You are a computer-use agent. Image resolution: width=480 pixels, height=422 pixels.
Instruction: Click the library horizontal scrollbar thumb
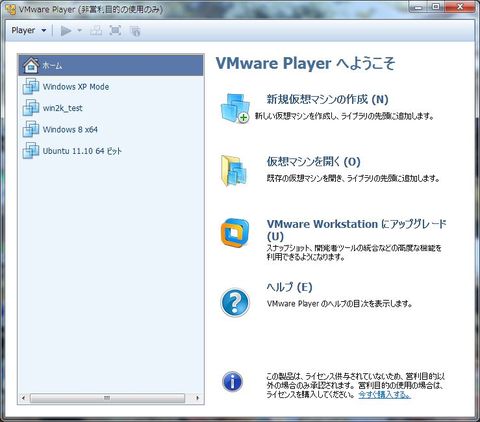point(107,398)
